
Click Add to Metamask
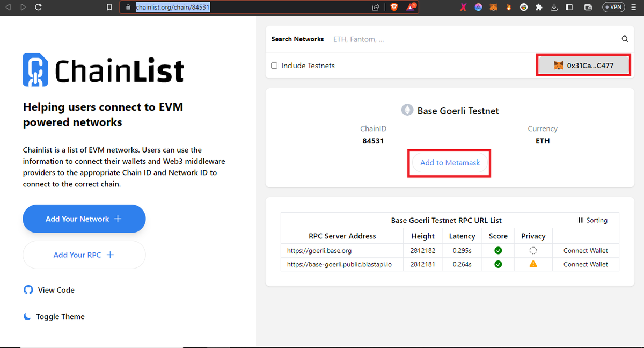tap(449, 163)
